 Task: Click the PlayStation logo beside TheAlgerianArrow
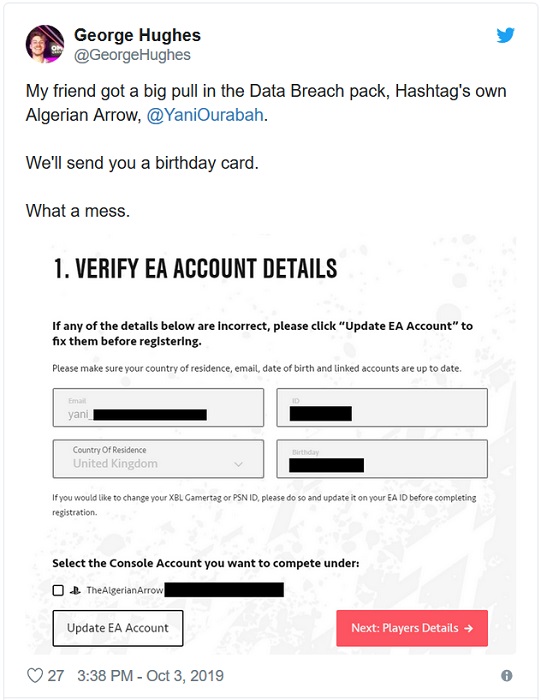[x=75, y=590]
